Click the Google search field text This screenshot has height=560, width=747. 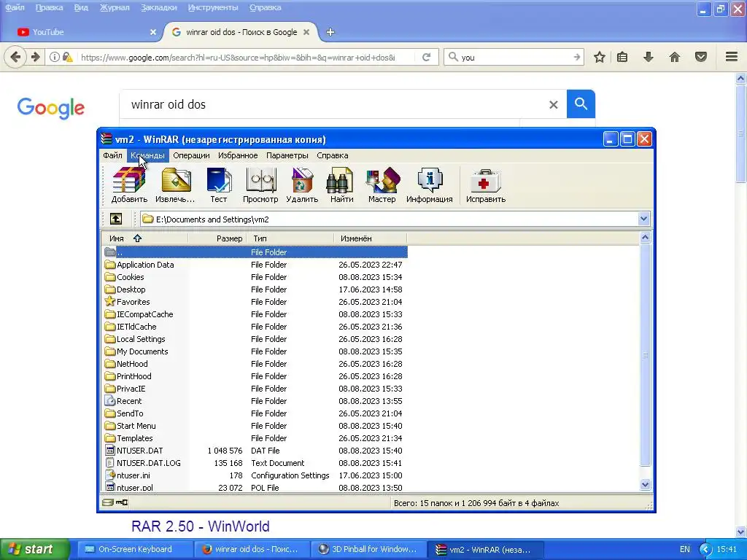[169, 104]
